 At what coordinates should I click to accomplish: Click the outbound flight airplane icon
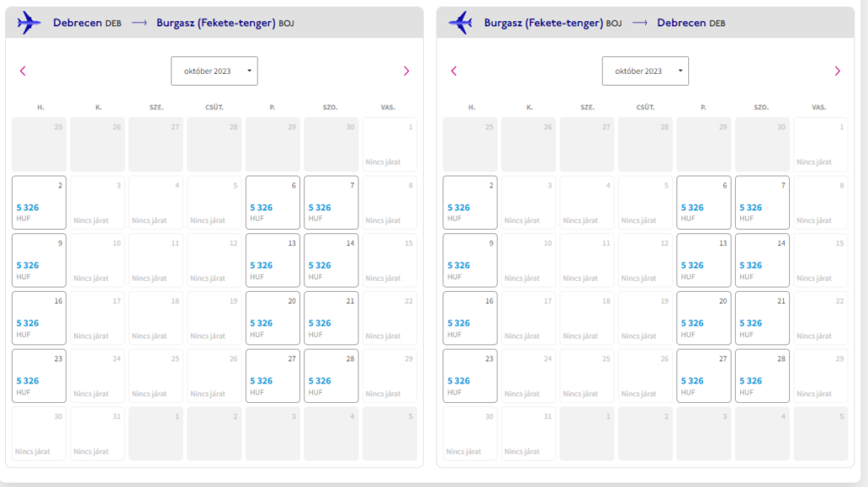(28, 23)
